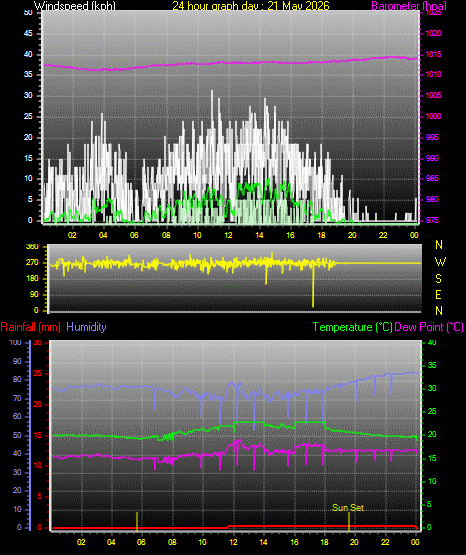Click the "Temperature (°C)" legend label
466x555 pixels.
353,327
